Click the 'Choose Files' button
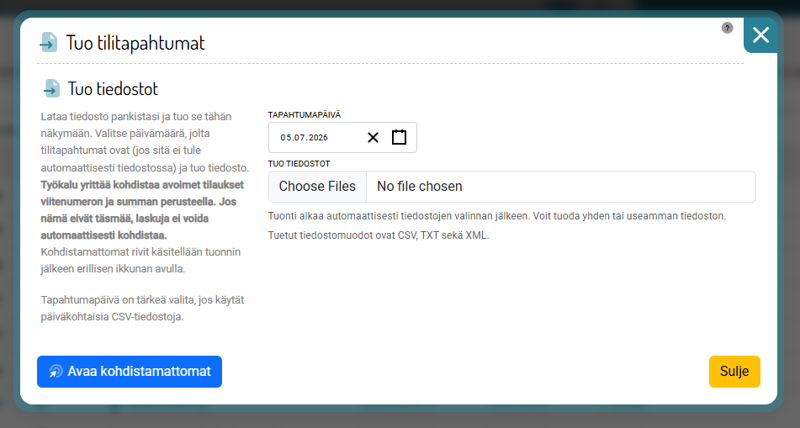Image resolution: width=800 pixels, height=428 pixels. 317,187
